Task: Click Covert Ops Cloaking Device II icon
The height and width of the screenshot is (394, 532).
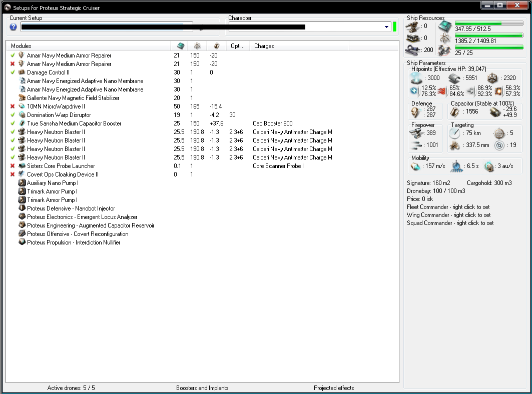Action: click(x=22, y=174)
